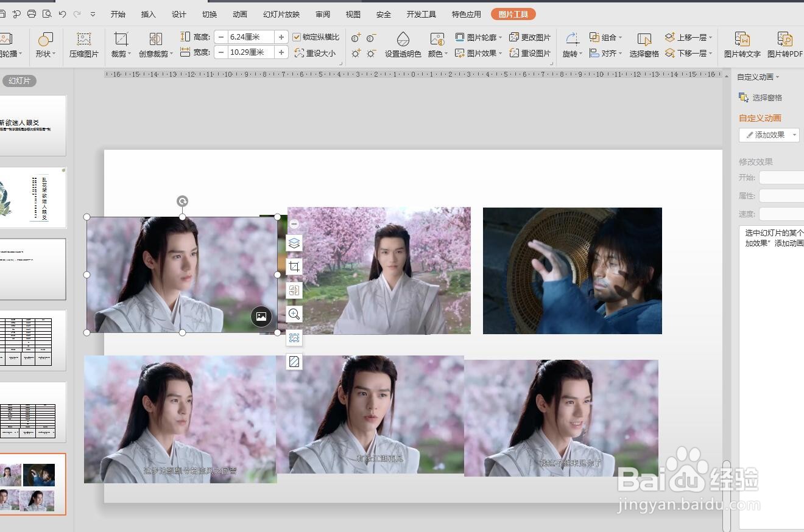Open the Selection Pane (选择窗格) from ribbon
Screen dimensions: 804x532
[x=644, y=45]
